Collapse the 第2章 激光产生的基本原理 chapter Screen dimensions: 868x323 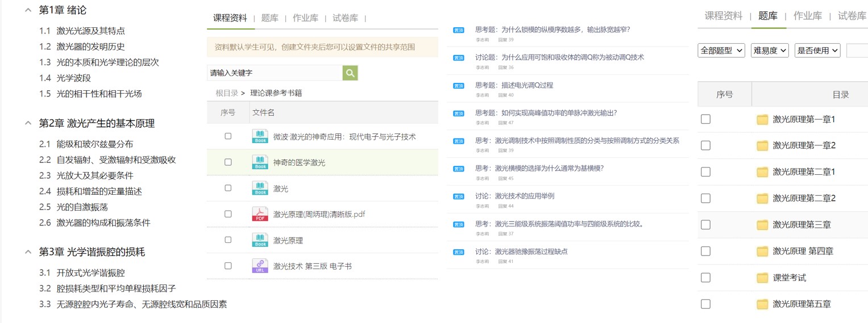(28, 123)
